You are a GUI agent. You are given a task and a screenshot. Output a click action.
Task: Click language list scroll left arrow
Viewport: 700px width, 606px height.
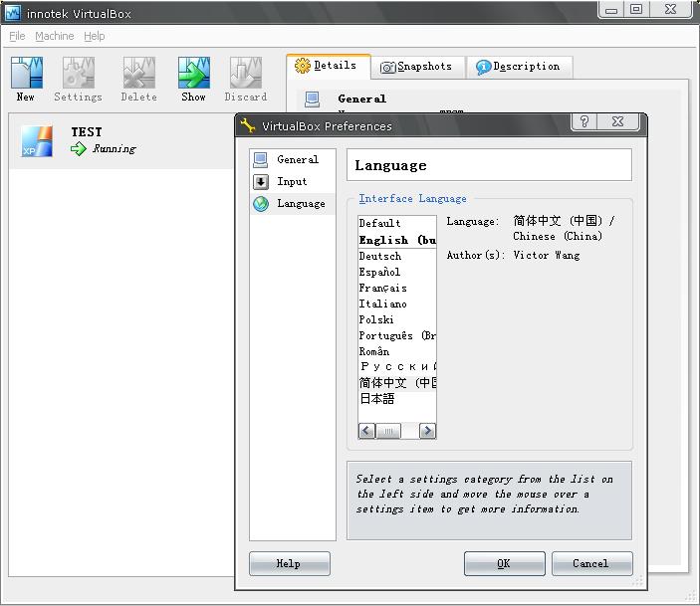point(366,431)
